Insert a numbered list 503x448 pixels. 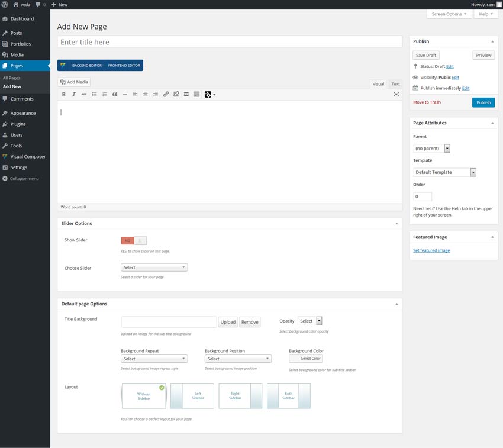click(x=104, y=94)
